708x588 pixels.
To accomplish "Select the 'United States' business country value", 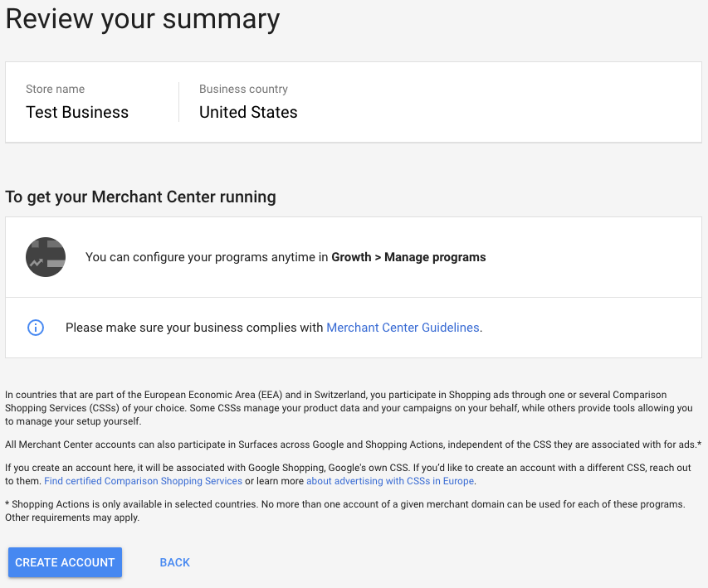I will 248,112.
